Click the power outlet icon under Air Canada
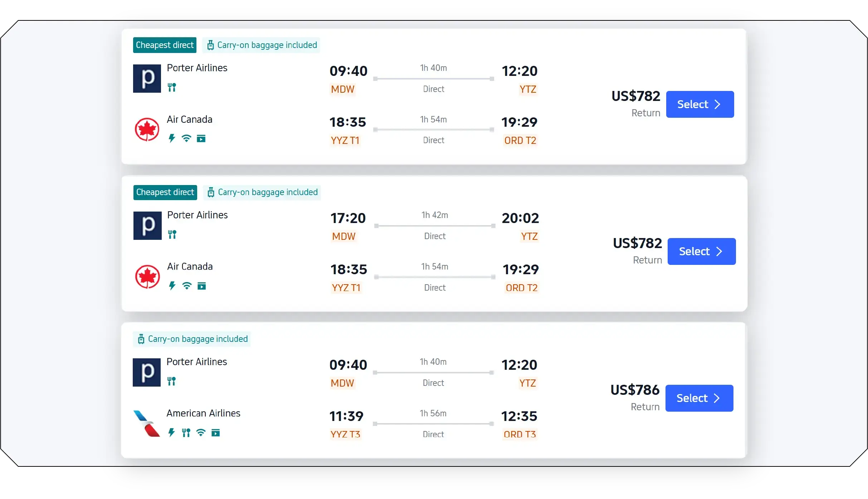Viewport: 868px width, 499px height. (x=171, y=139)
